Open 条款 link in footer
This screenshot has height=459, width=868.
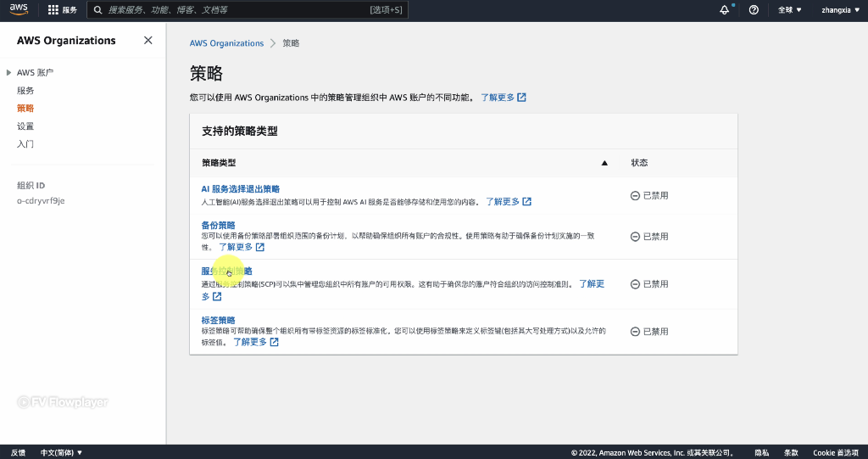(x=791, y=452)
